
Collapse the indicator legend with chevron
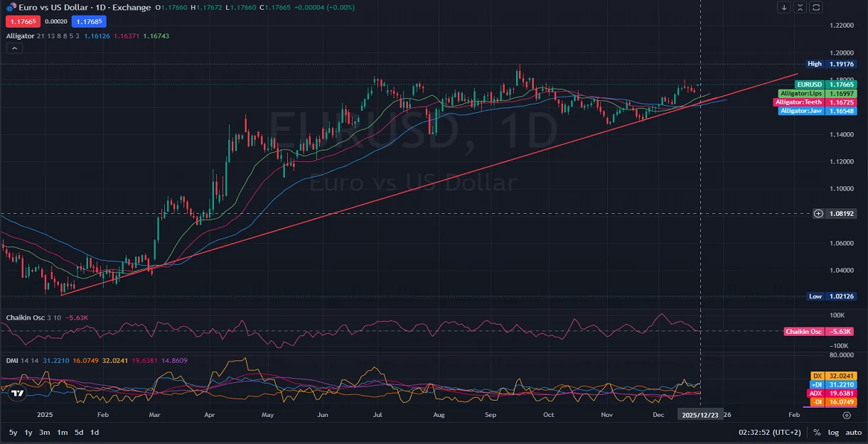[x=14, y=48]
